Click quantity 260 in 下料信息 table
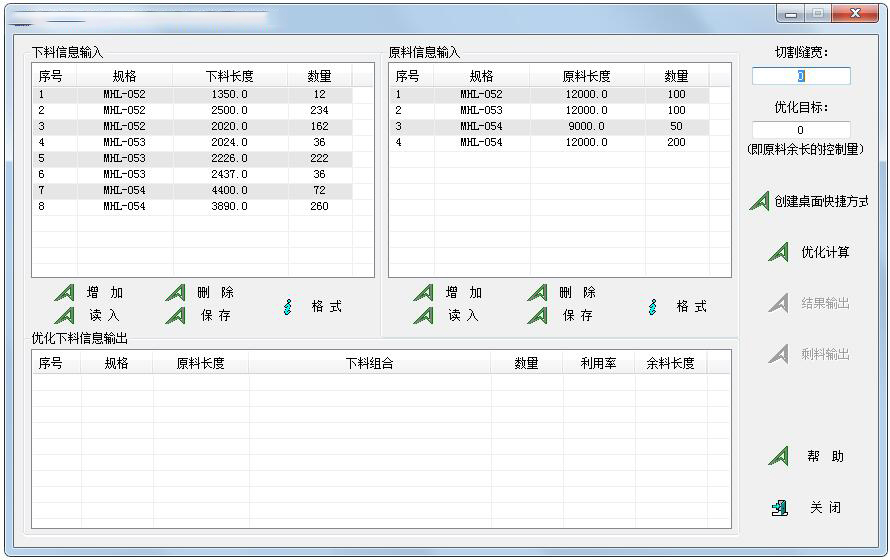The height and width of the screenshot is (560, 890). pos(320,206)
